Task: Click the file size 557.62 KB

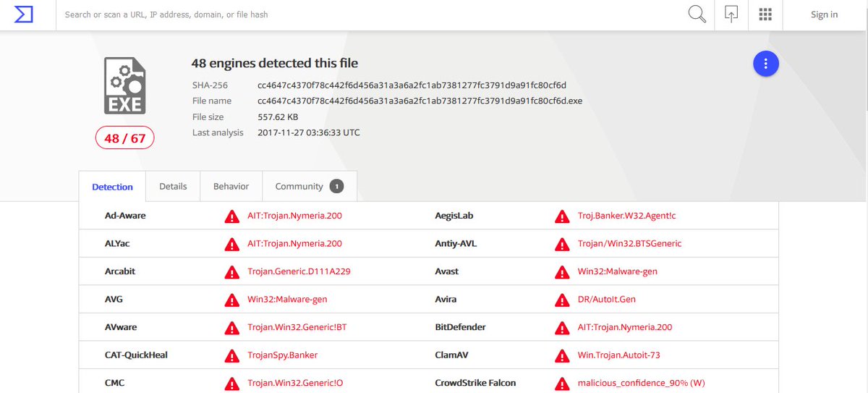Action: pyautogui.click(x=278, y=117)
